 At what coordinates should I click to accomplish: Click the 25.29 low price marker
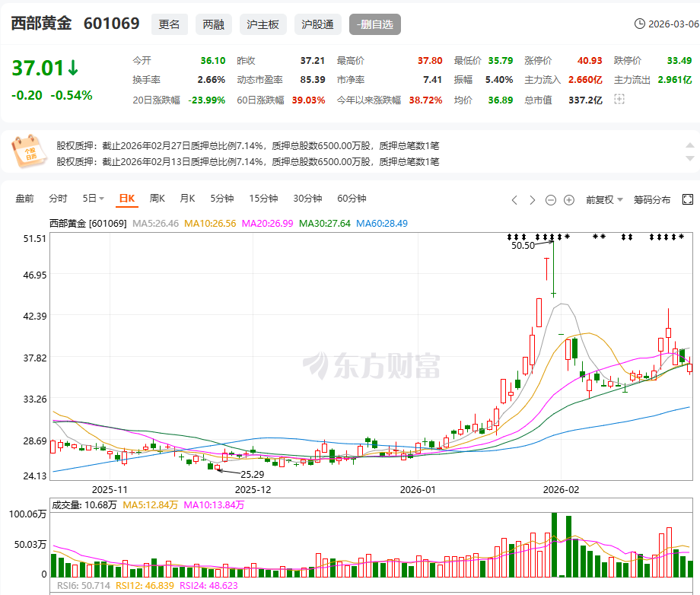(x=253, y=474)
